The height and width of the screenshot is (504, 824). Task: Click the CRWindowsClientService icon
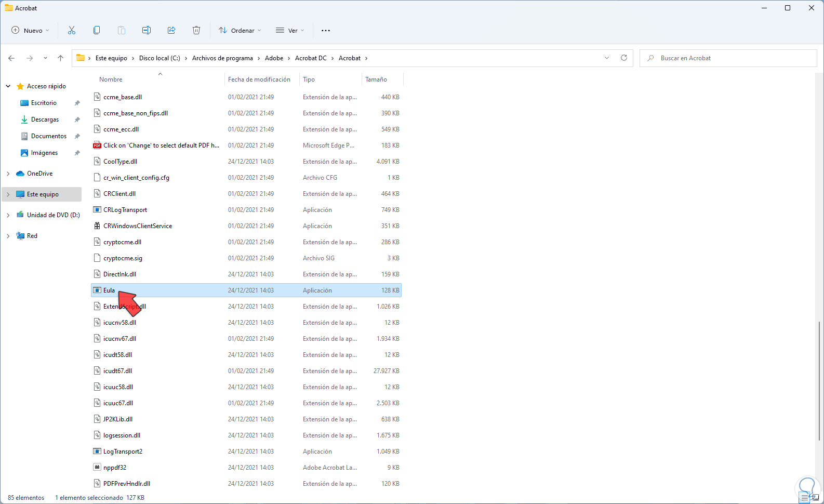[x=97, y=226]
